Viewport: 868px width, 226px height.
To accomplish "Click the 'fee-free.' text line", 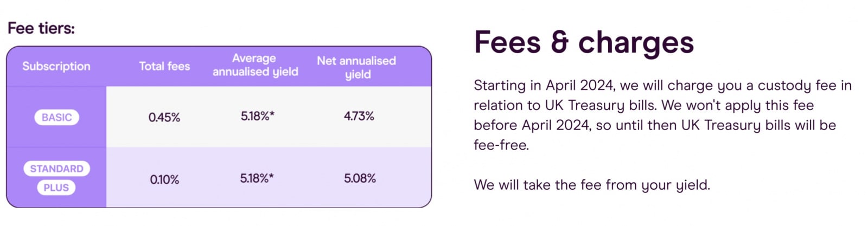I will (x=501, y=145).
